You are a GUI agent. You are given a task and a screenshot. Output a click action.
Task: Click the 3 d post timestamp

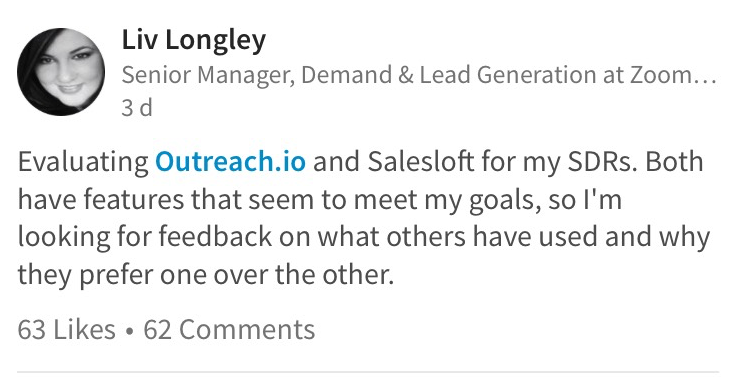pyautogui.click(x=137, y=108)
